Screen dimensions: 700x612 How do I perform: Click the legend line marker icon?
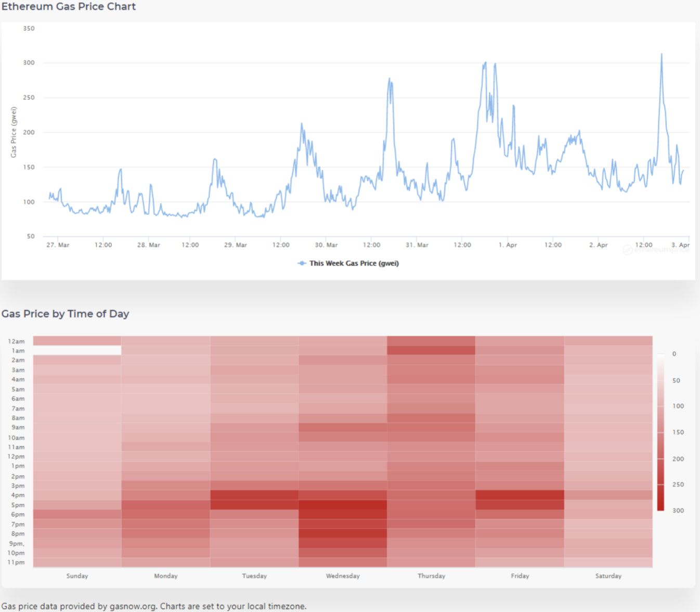(302, 263)
